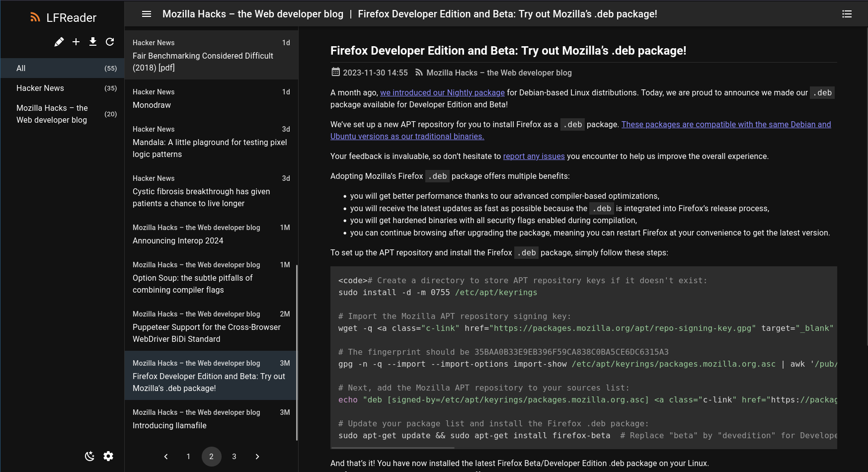Open Announcing Interop 2024 entry

tap(211, 234)
